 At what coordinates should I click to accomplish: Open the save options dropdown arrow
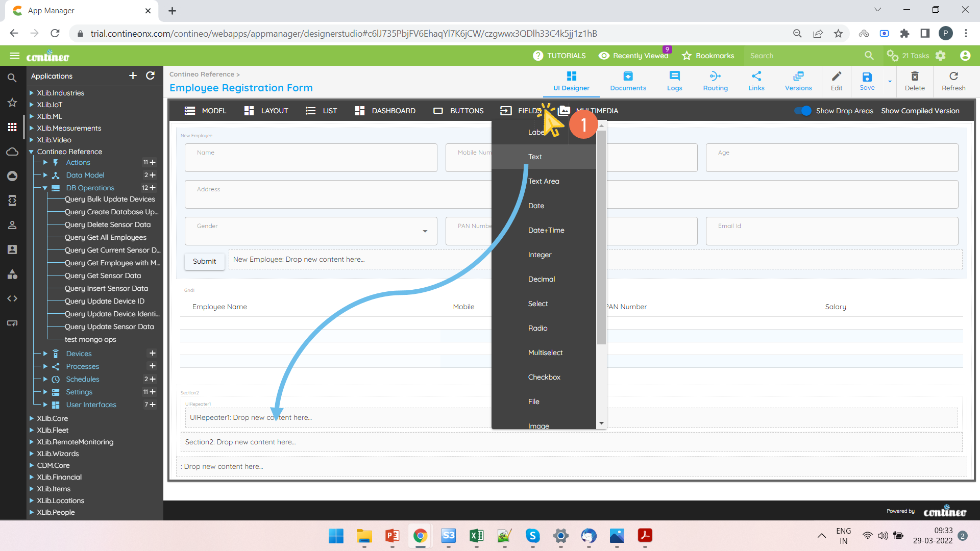pos(890,81)
